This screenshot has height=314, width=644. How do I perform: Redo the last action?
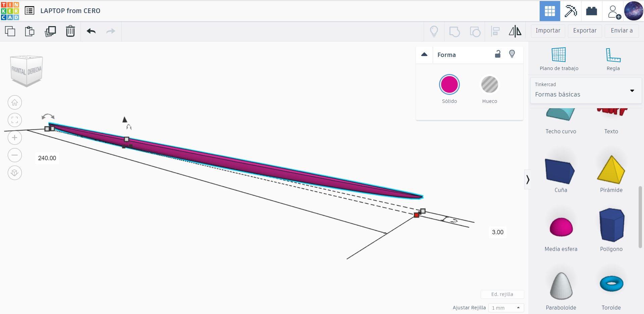[x=111, y=31]
